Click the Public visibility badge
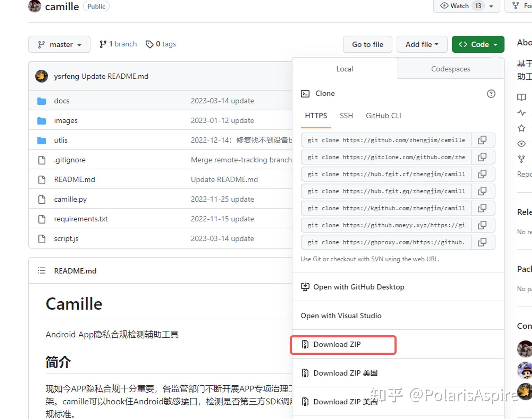The image size is (532, 419). pyautogui.click(x=96, y=6)
